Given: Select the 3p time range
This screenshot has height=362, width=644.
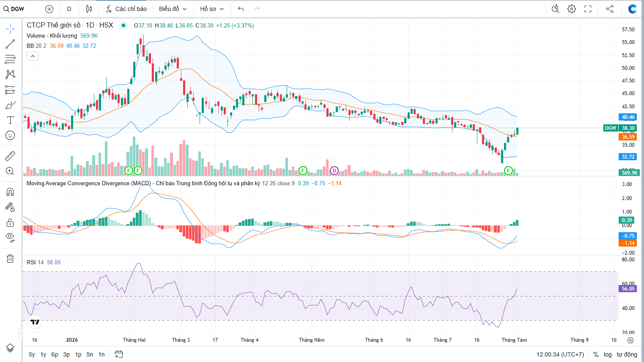Looking at the screenshot, I should click(x=66, y=354).
